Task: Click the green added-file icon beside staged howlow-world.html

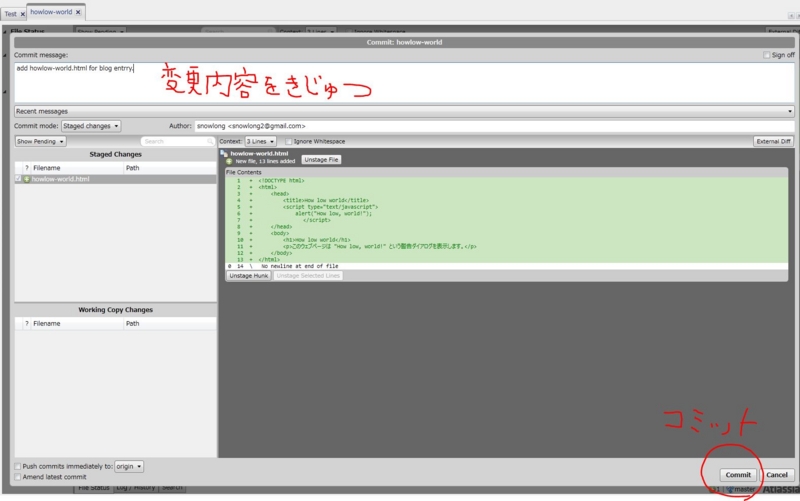Action: click(x=27, y=179)
